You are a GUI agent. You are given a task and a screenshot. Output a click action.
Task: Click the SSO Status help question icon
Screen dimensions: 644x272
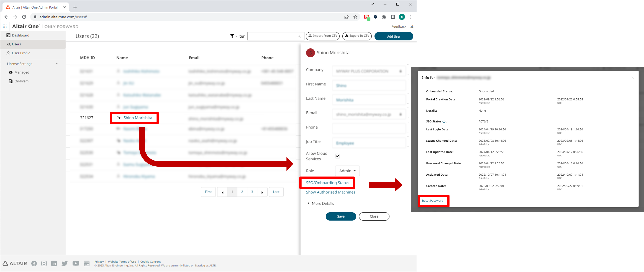click(444, 122)
